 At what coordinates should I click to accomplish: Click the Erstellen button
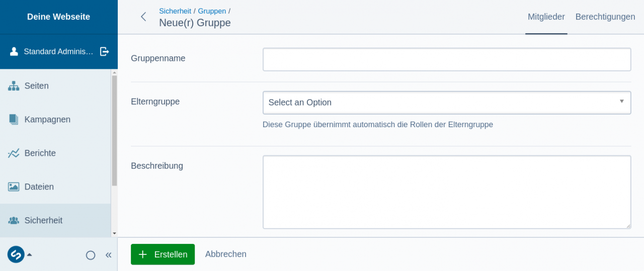[163, 254]
